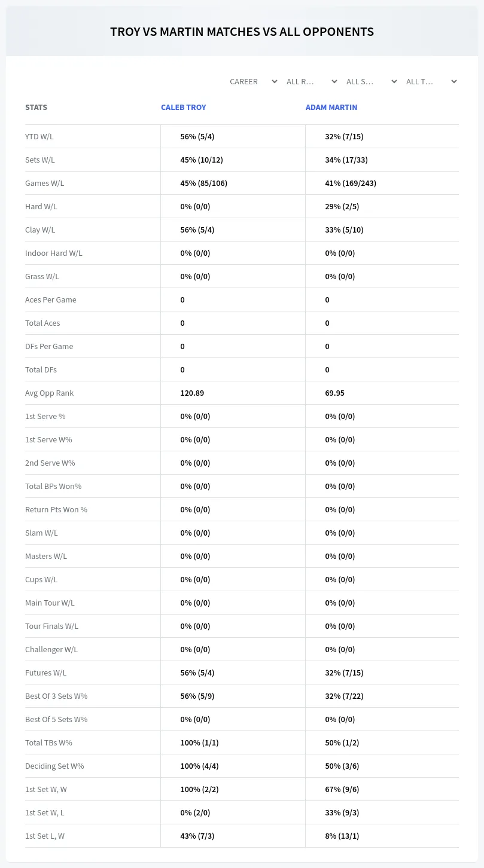Viewport: 484px width, 868px height.
Task: Click the chevron arrow beside CAREER
Action: pos(274,81)
